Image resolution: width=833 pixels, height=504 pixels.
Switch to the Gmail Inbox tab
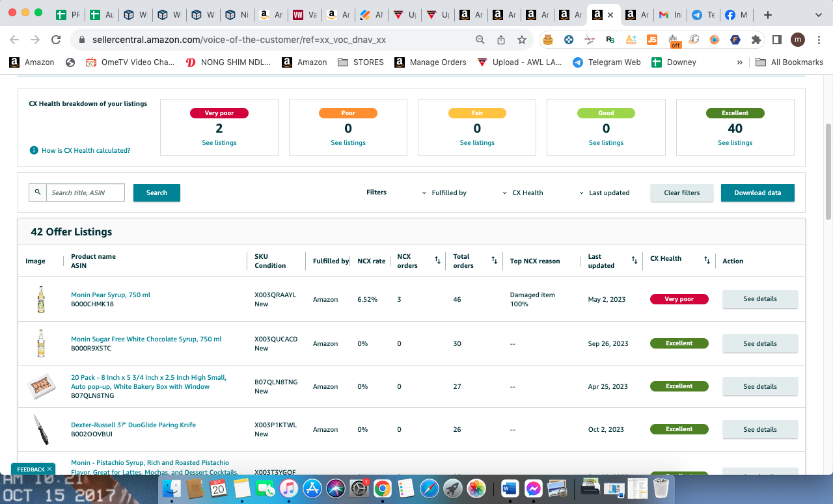670,14
